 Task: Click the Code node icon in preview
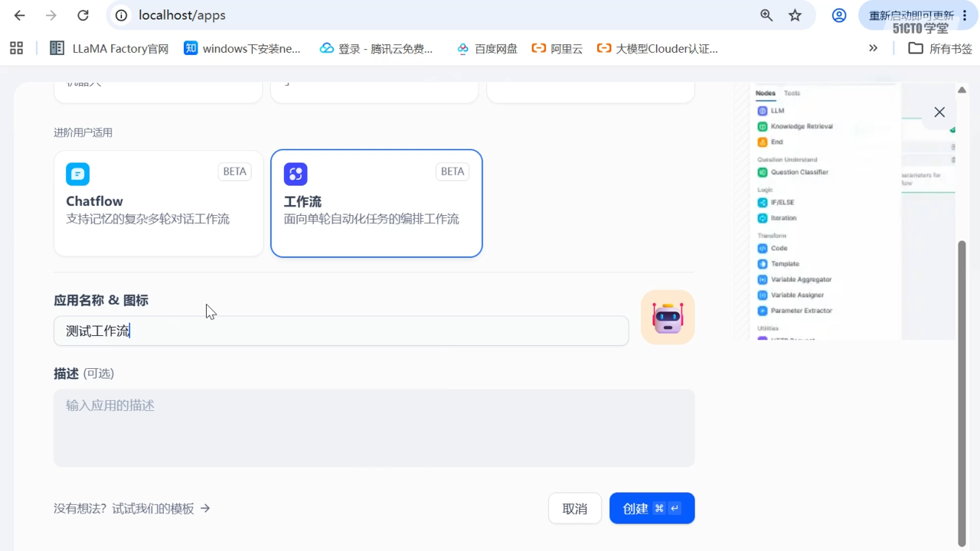763,249
